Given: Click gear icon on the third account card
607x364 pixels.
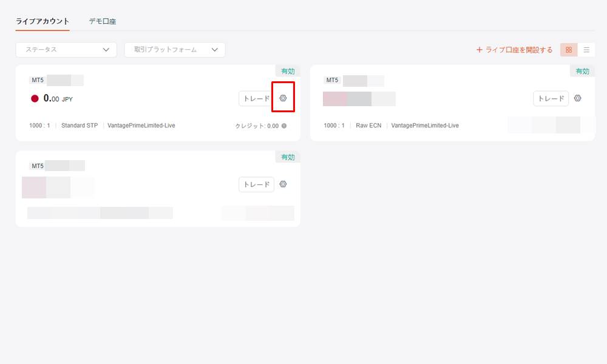Looking at the screenshot, I should (x=283, y=184).
